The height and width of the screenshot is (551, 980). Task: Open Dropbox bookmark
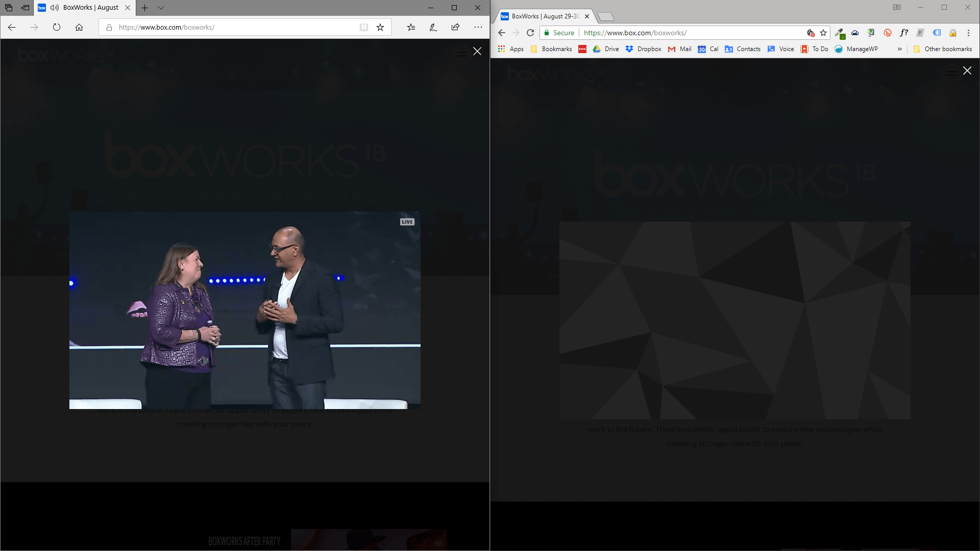tap(643, 49)
